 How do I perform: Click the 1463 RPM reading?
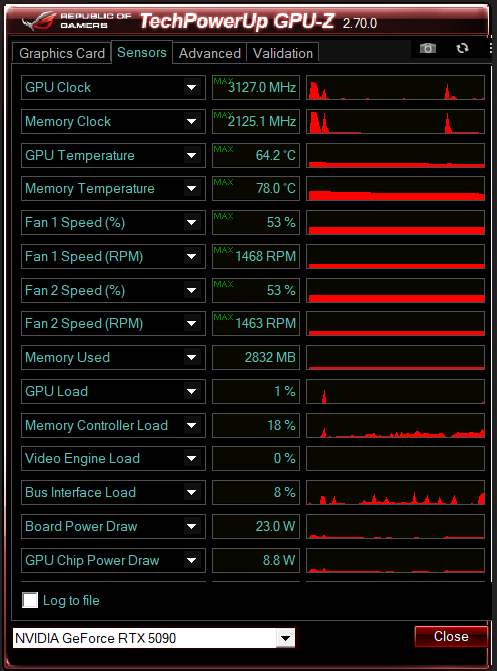tap(256, 324)
